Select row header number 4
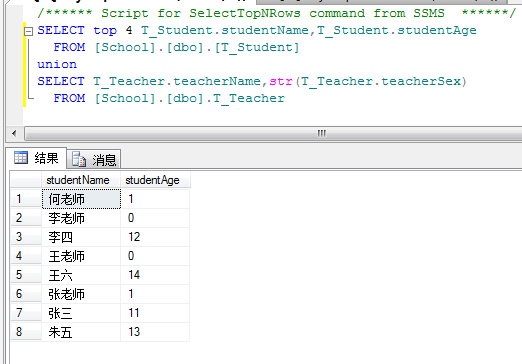 [x=26, y=256]
